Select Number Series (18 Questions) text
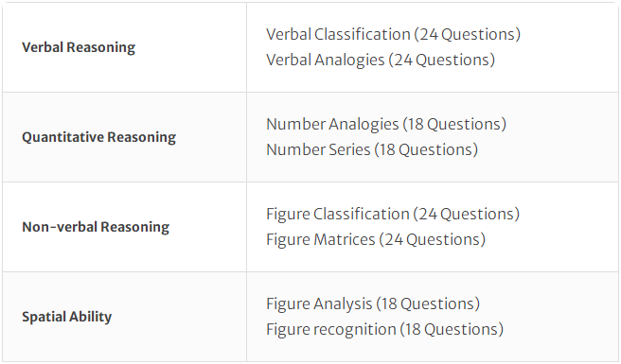 click(x=372, y=150)
